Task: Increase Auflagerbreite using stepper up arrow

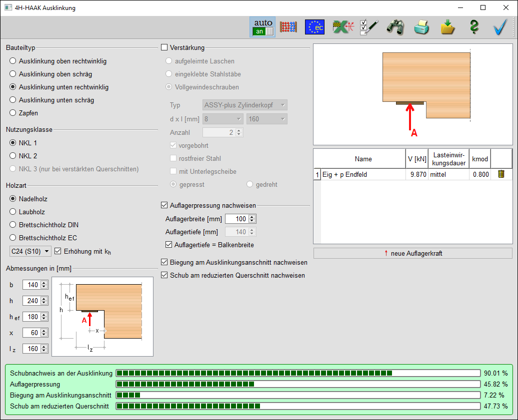Action: 252,217
